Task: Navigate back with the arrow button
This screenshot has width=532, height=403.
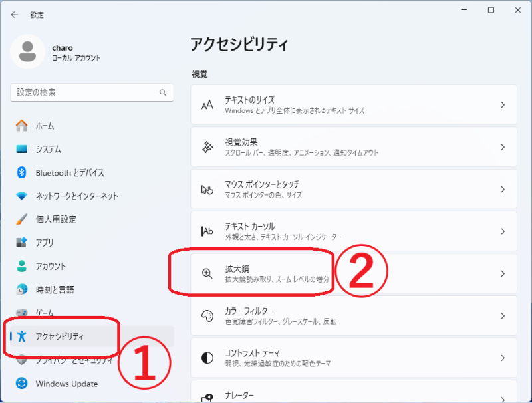Action: [13, 14]
